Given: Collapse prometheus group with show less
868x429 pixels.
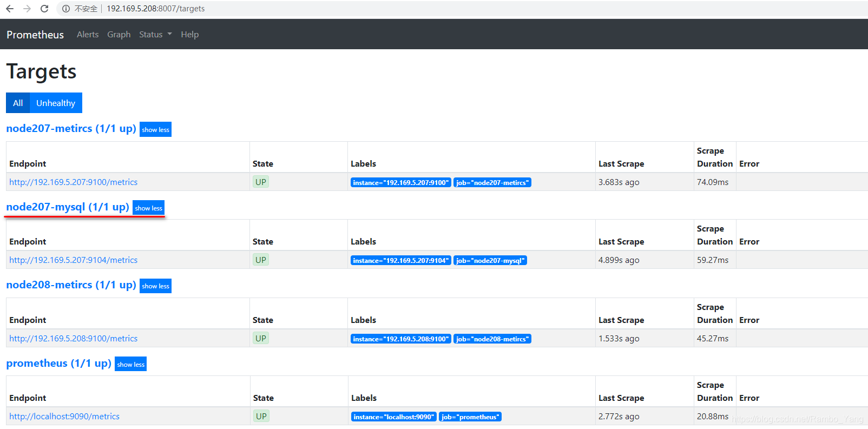Looking at the screenshot, I should coord(130,364).
